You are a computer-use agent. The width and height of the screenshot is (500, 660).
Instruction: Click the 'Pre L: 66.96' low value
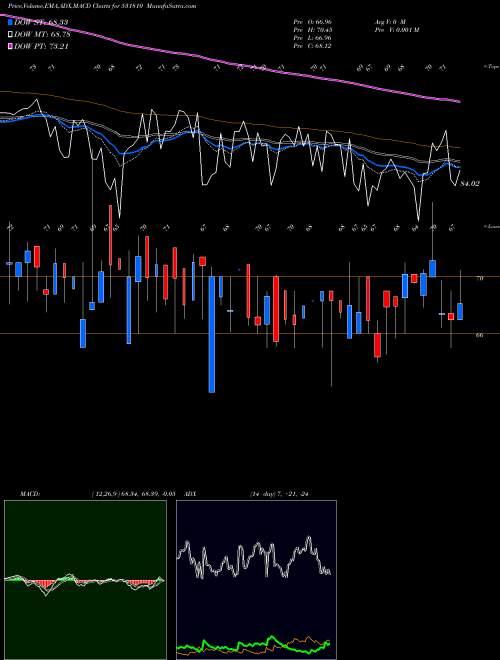click(313, 37)
